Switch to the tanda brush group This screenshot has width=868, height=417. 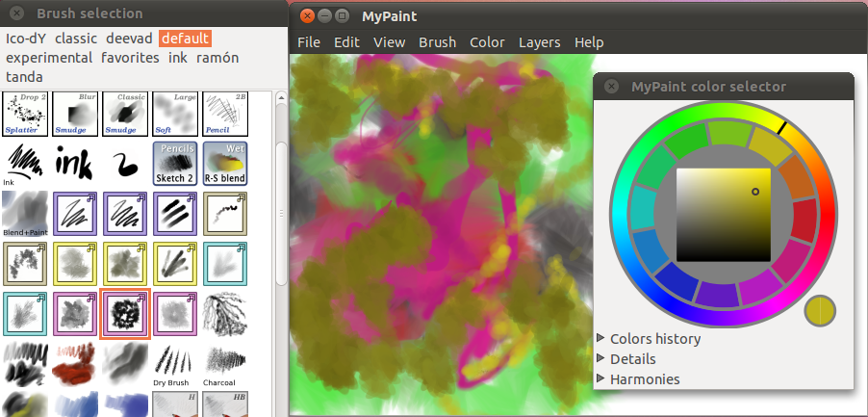point(24,76)
